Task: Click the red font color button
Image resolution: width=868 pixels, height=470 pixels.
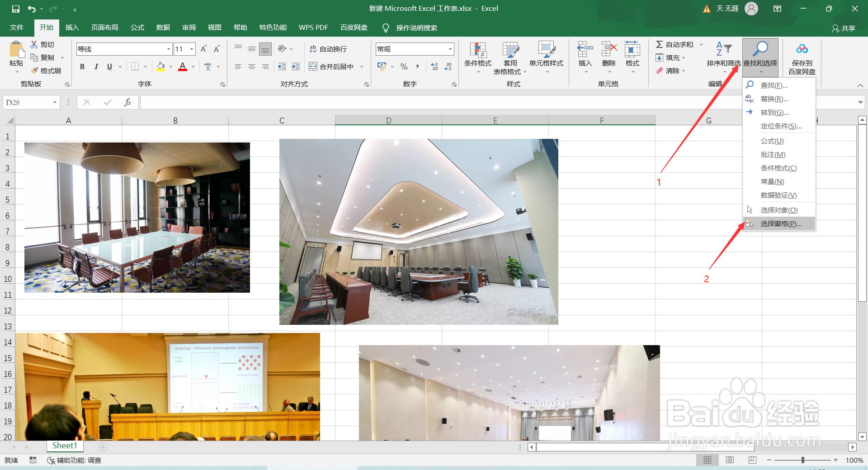Action: coord(183,66)
